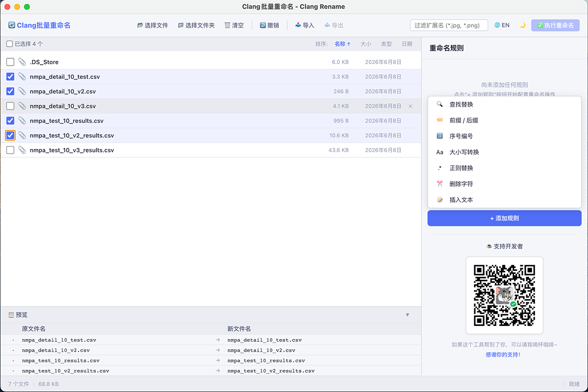Viewport: 588px width, 392px height.
Task: Click the .DS_Store file name
Action: click(44, 62)
